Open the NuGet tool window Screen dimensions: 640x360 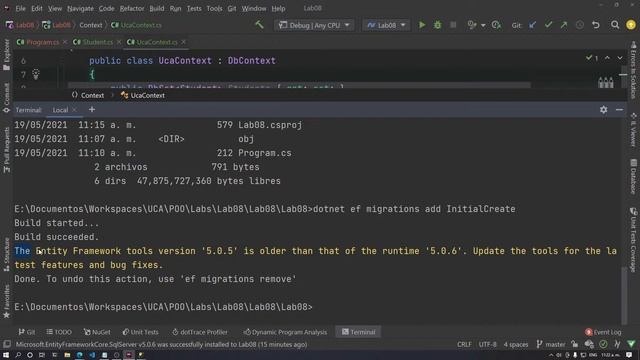(x=97, y=332)
